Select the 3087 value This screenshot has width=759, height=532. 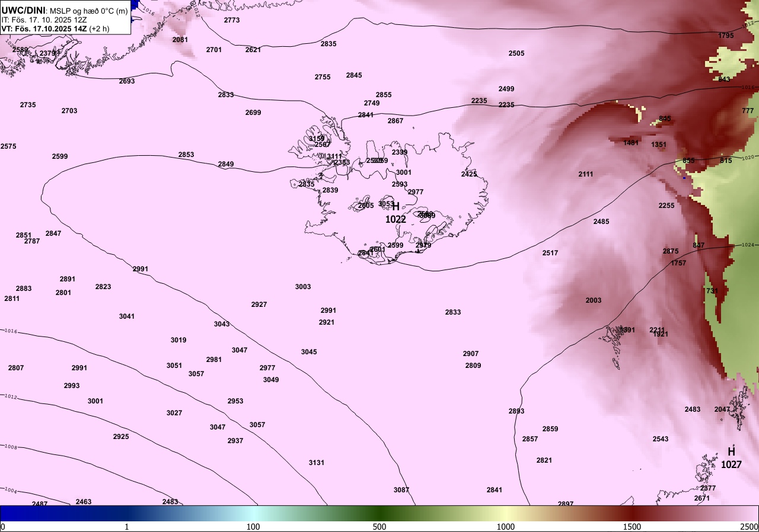click(401, 490)
